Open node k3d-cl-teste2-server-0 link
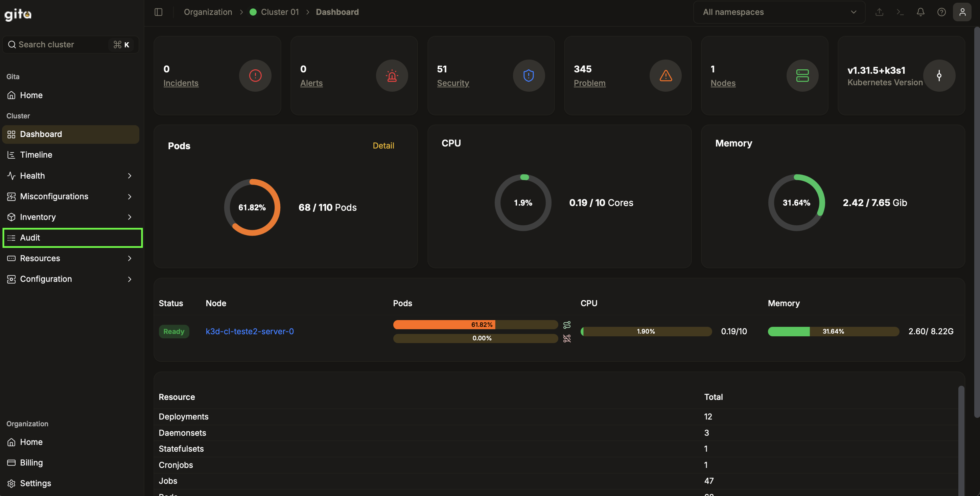The height and width of the screenshot is (496, 980). 250,332
